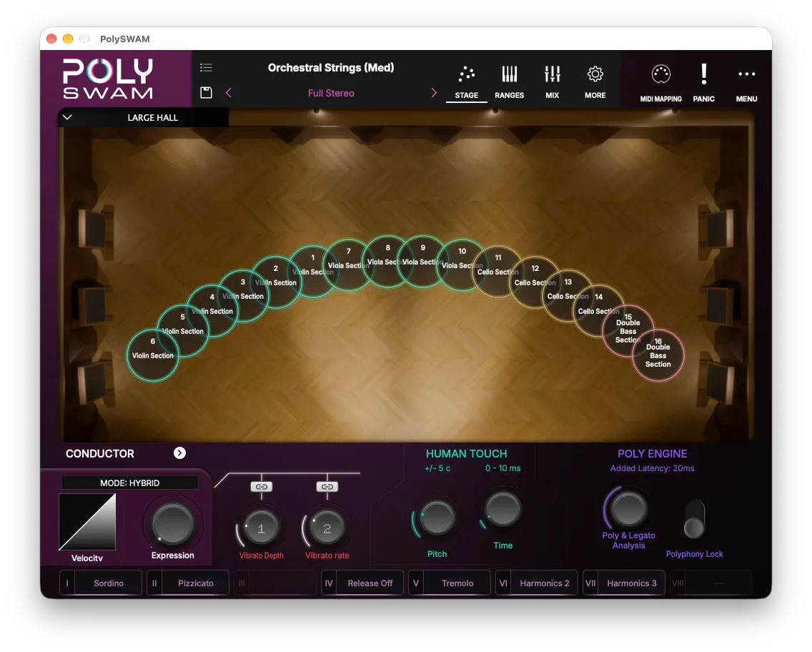Switch to the Stage tab

coord(467,82)
